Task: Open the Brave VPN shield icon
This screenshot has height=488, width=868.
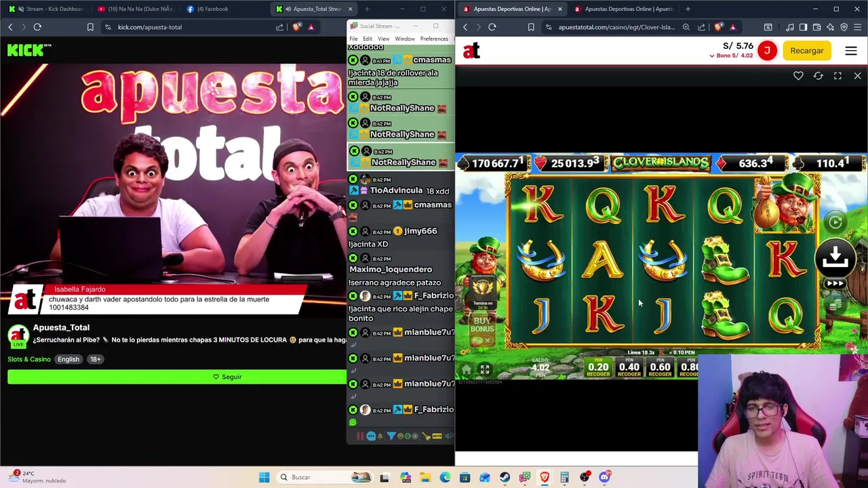Action: 844,27
